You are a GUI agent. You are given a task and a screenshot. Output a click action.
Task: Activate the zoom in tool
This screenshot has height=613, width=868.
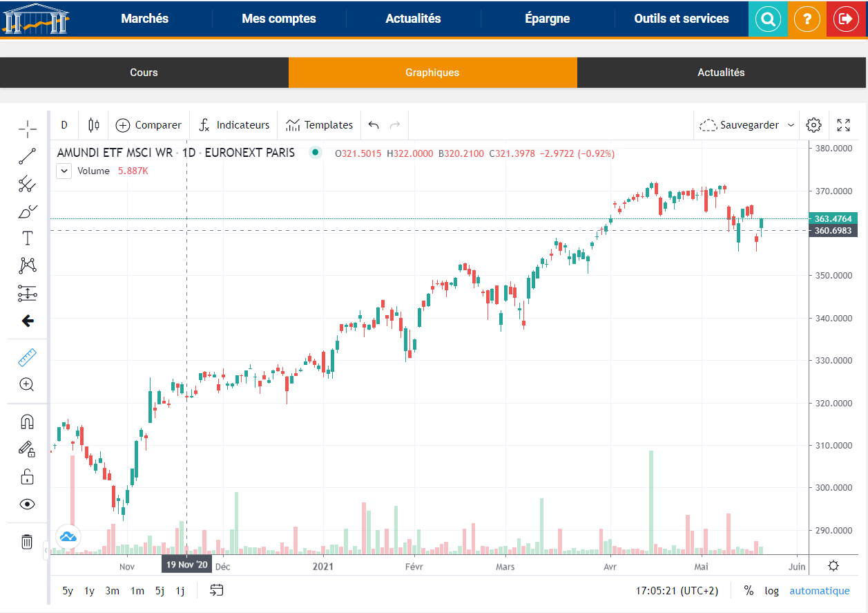(28, 385)
